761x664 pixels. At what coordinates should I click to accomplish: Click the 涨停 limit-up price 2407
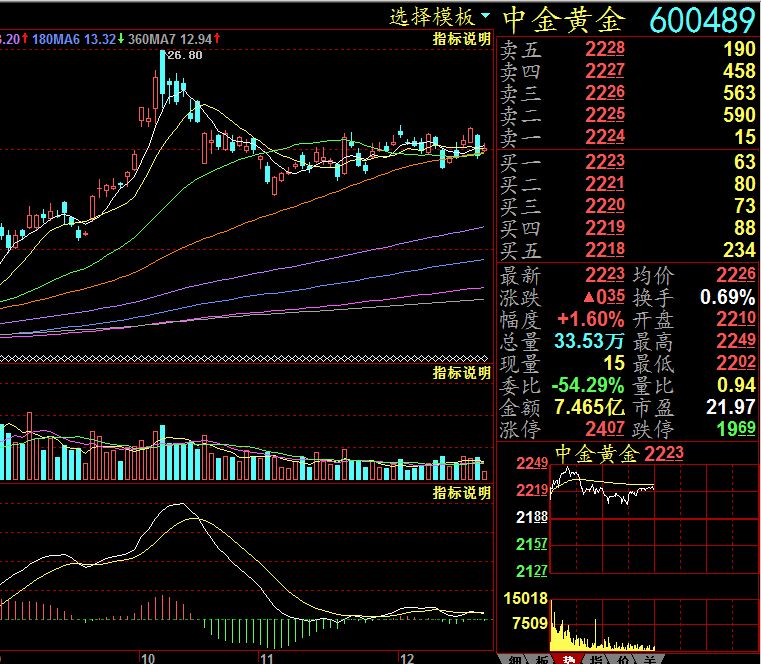pyautogui.click(x=605, y=429)
